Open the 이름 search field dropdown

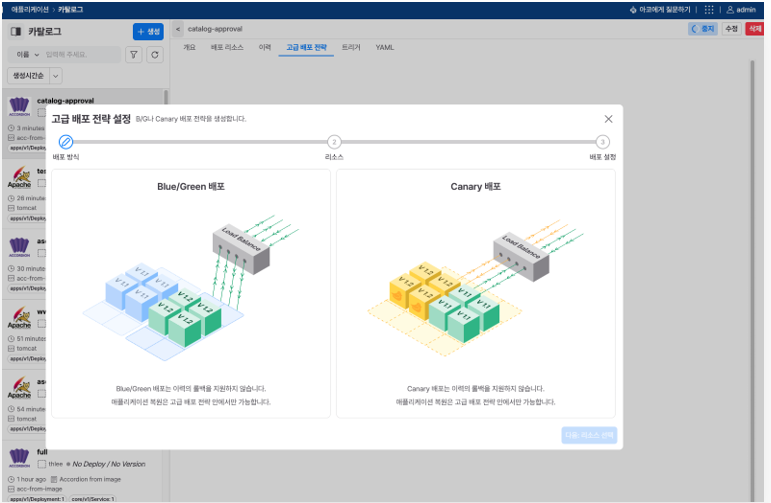pyautogui.click(x=28, y=55)
